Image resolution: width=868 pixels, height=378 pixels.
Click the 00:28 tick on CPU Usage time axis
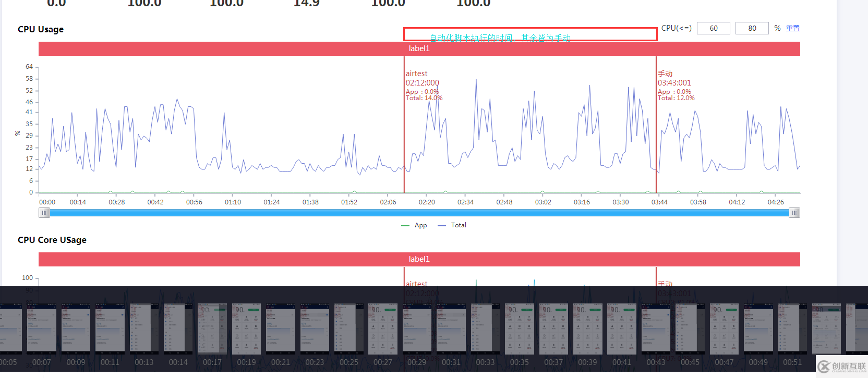pyautogui.click(x=117, y=202)
